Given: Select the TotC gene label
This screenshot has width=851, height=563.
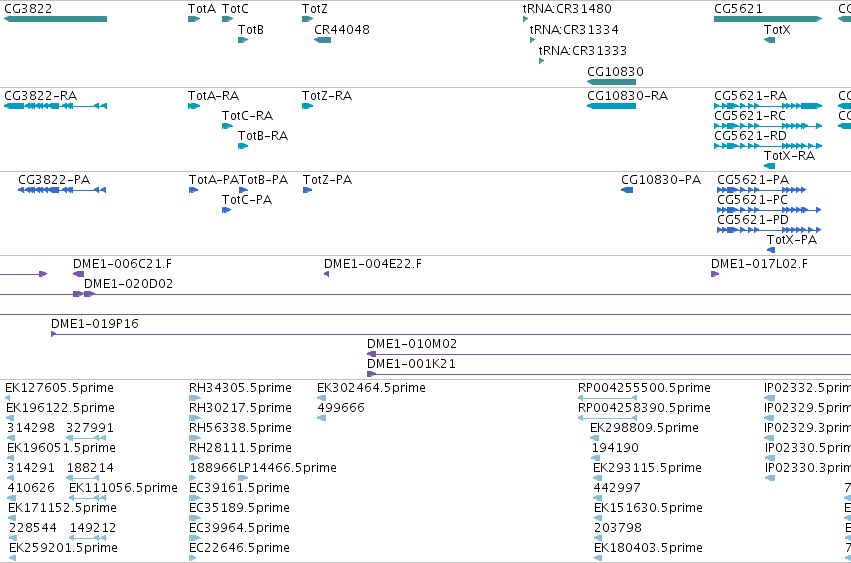Looking at the screenshot, I should (x=236, y=9).
